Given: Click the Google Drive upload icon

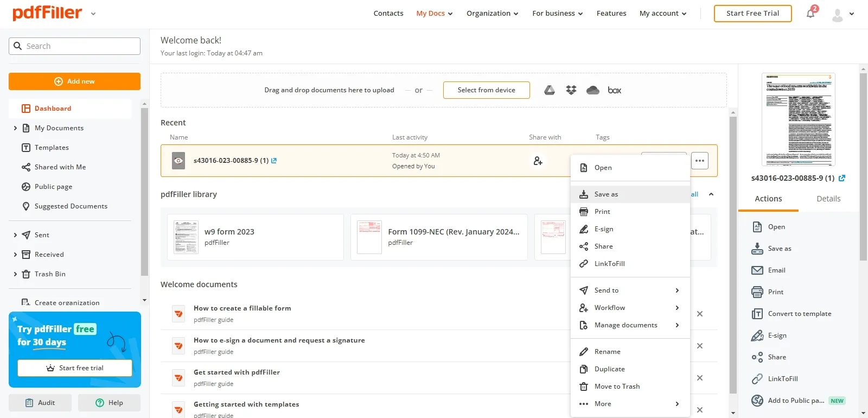Looking at the screenshot, I should click(550, 90).
